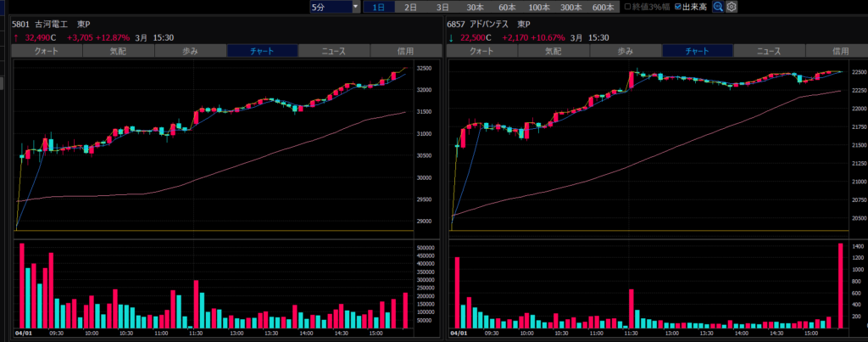
Task: Open ニュース tab in 古河電工 panel
Action: [333, 51]
